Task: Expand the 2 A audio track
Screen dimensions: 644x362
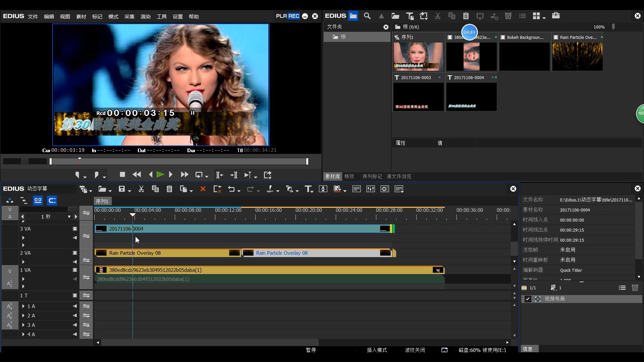Action: (x=23, y=315)
